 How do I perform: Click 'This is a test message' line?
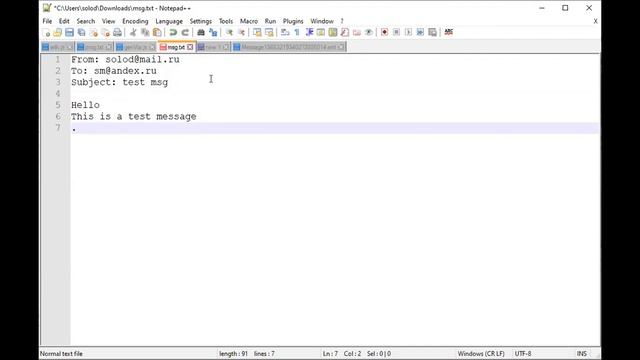tap(133, 117)
